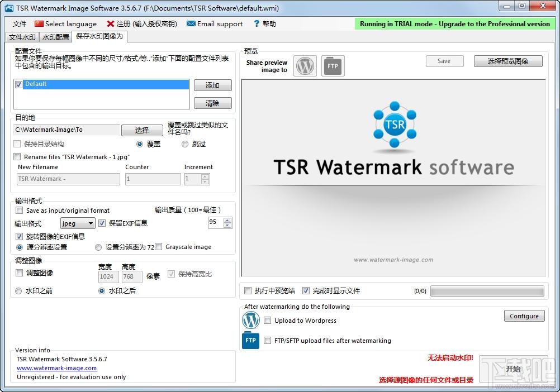Click the 保持目录结构 checkbox
The height and width of the screenshot is (392, 560).
tap(17, 144)
